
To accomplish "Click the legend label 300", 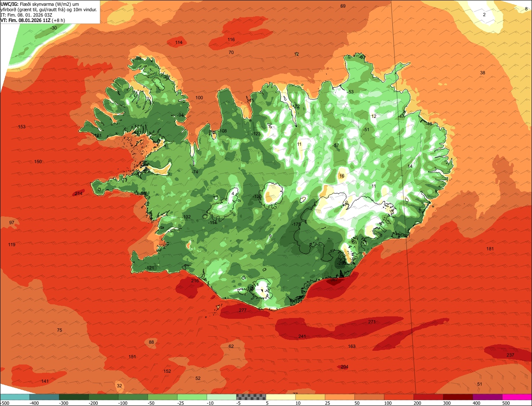I will [447, 403].
